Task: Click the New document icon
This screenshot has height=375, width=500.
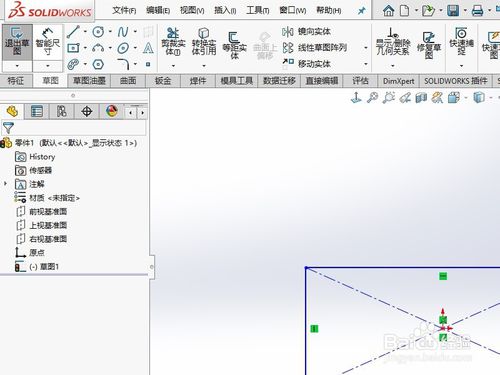Action: pos(404,11)
